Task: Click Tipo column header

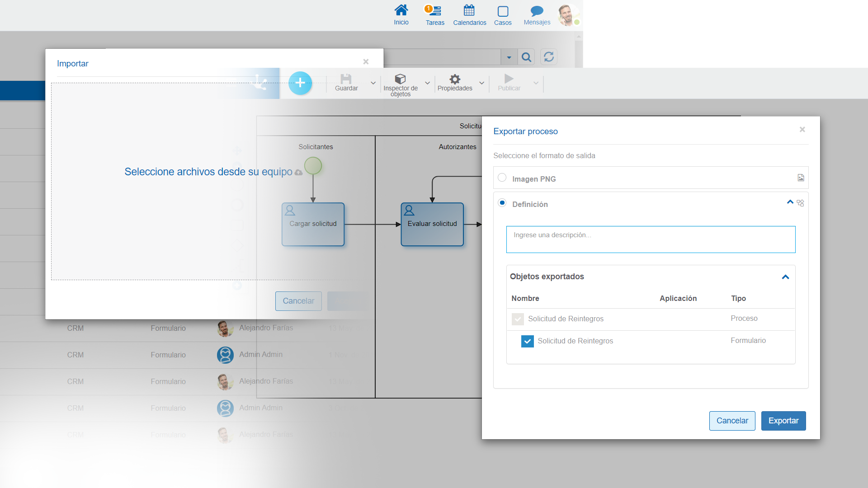Action: pyautogui.click(x=738, y=298)
